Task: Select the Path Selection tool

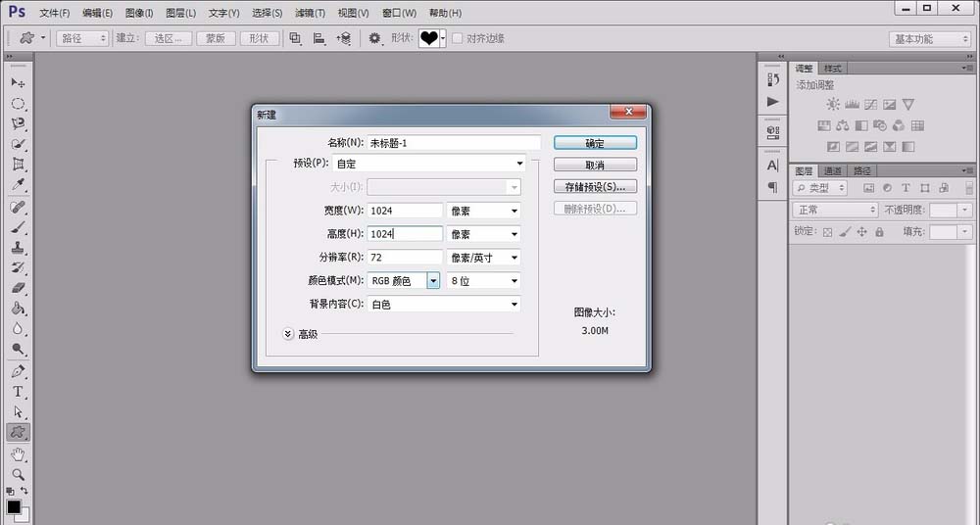Action: [x=18, y=412]
